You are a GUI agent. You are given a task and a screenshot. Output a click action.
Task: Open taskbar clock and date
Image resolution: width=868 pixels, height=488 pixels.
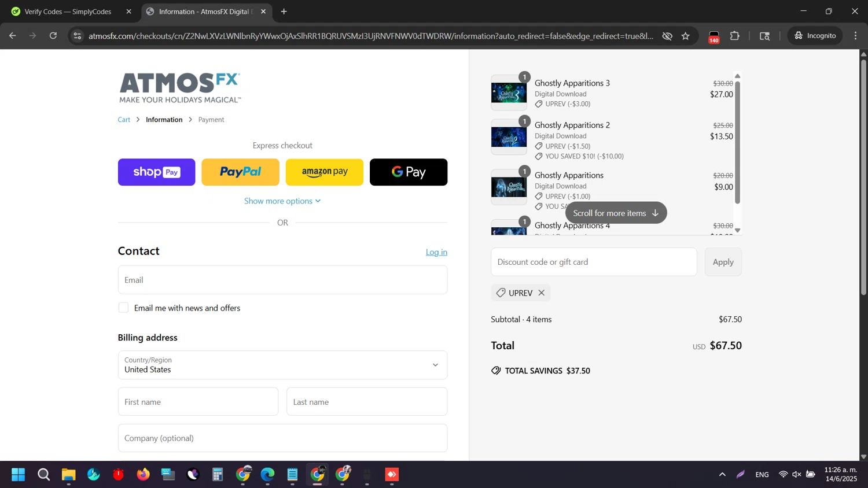coord(841,474)
